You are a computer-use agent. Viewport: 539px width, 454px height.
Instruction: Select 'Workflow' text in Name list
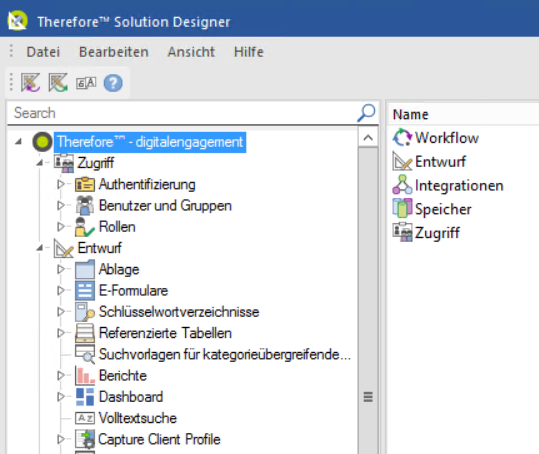447,138
